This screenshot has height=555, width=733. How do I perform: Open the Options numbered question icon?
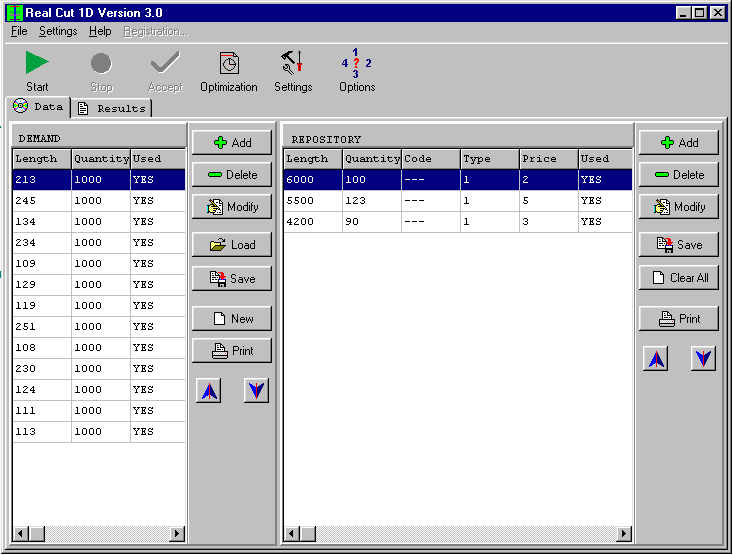pos(356,63)
